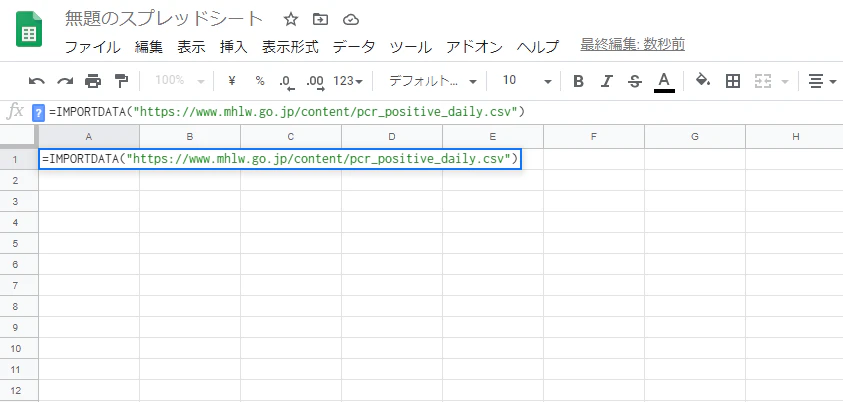
Task: Click the print icon
Action: 93,81
